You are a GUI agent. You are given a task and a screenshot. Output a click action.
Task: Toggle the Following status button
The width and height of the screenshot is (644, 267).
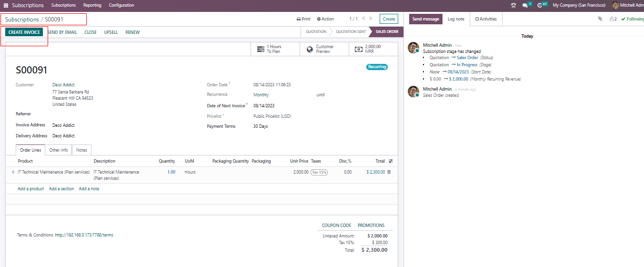633,19
